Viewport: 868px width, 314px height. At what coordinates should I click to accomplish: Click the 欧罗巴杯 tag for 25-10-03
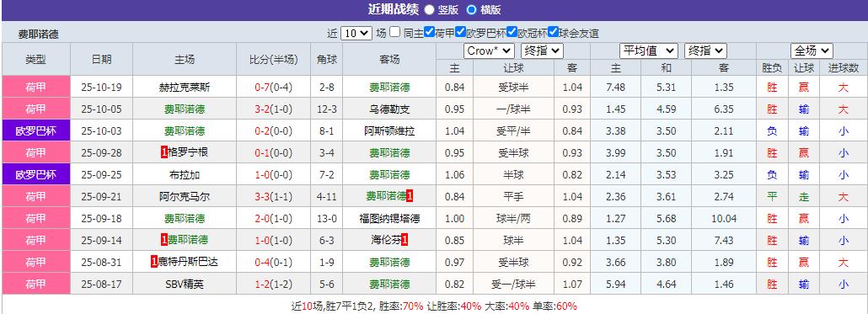[36, 131]
